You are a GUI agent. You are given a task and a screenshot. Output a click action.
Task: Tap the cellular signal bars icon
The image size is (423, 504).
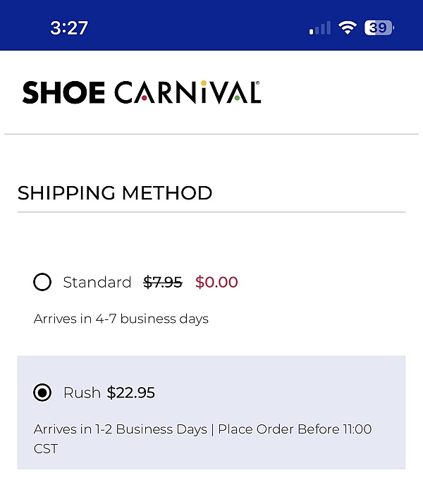[x=320, y=28]
